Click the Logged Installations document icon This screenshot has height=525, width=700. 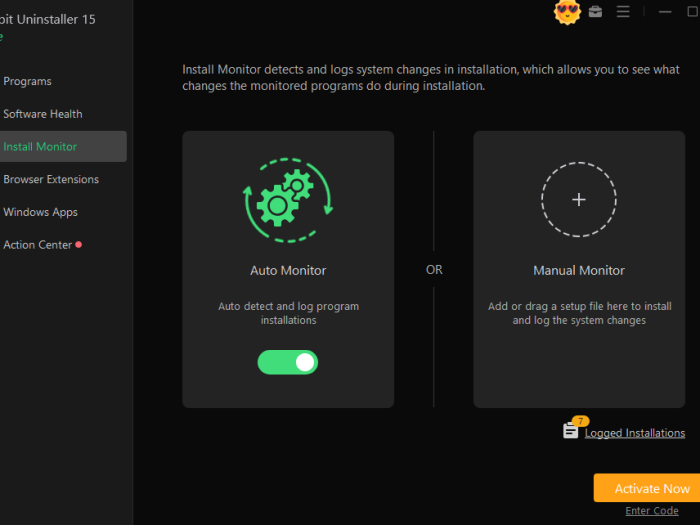(x=570, y=431)
